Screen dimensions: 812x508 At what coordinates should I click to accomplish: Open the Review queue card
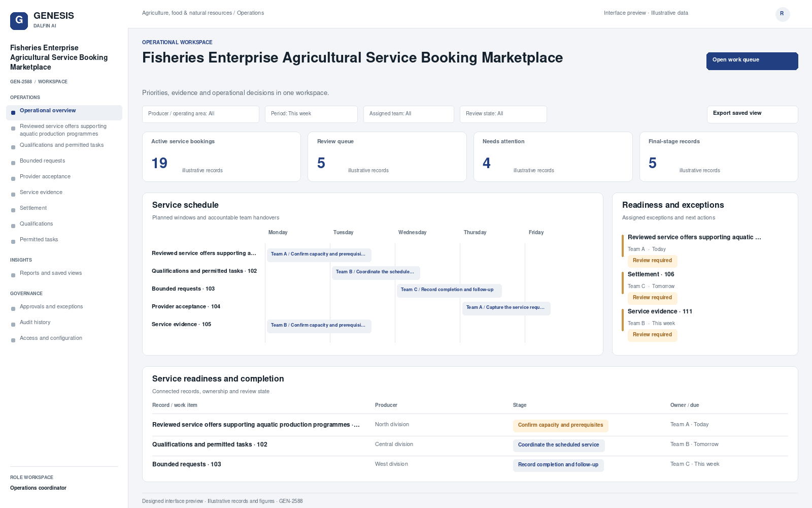coord(387,156)
